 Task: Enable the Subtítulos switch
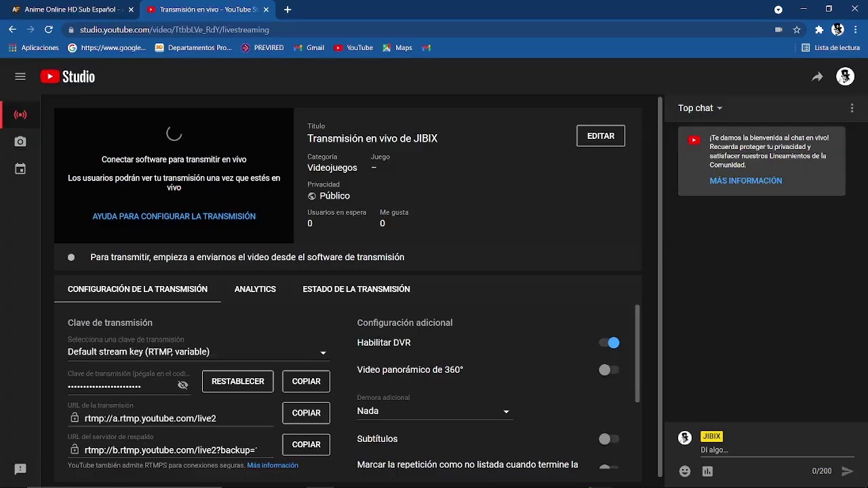pos(609,439)
